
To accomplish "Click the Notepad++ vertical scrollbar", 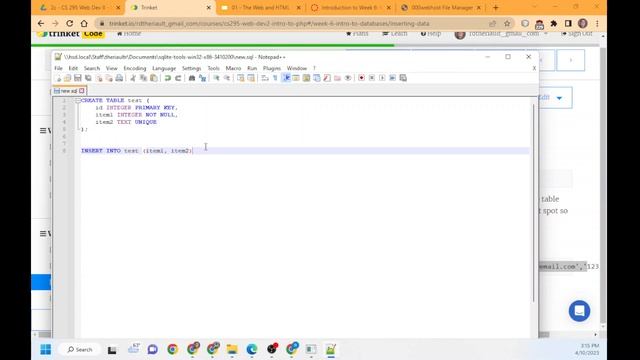I will click(x=533, y=203).
